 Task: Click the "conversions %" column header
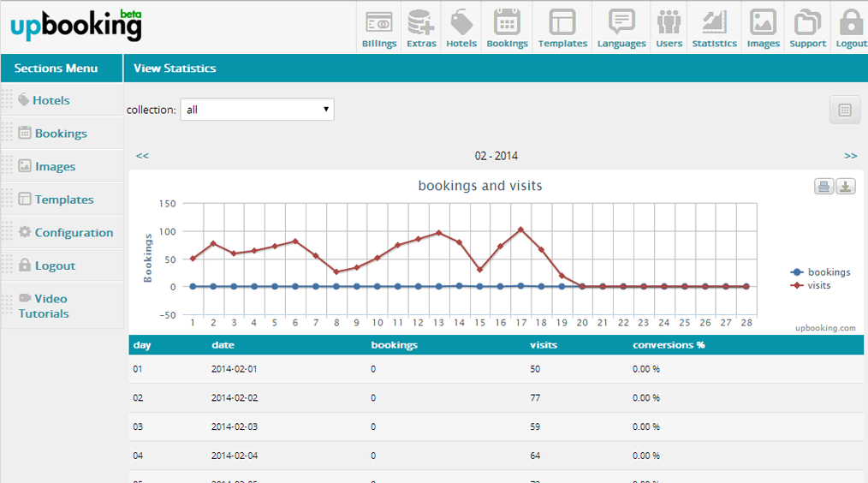click(669, 345)
